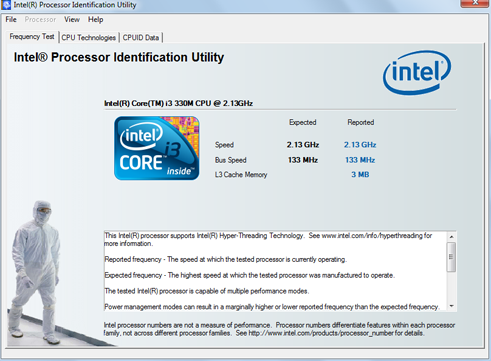491x361 pixels.
Task: Click the 'Intel® Processor Identification Utility' heading
Action: (x=119, y=57)
